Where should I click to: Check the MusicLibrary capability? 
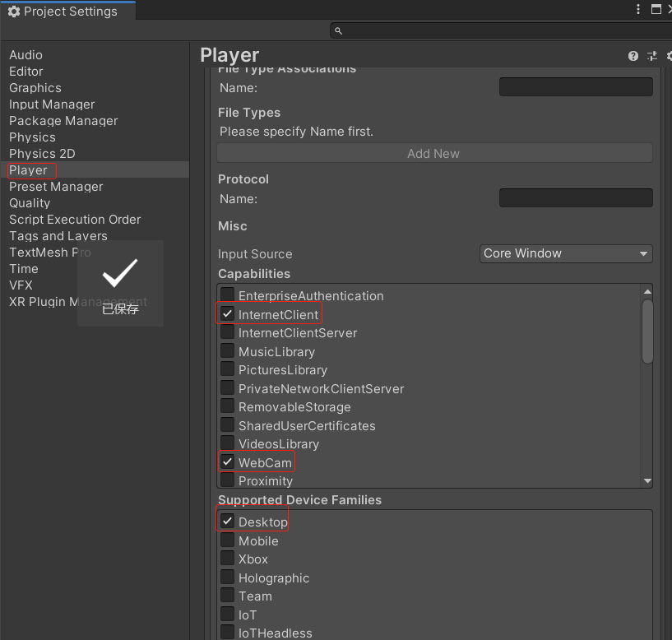click(228, 351)
